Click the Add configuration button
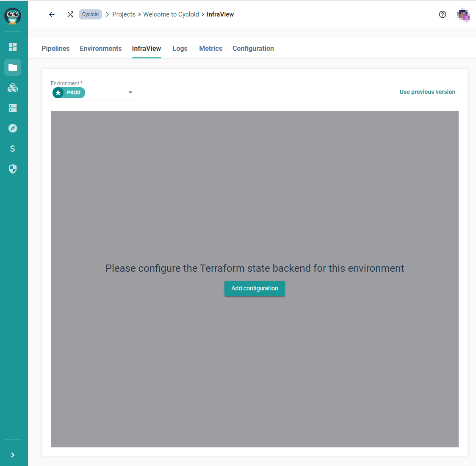This screenshot has height=466, width=476. (255, 289)
